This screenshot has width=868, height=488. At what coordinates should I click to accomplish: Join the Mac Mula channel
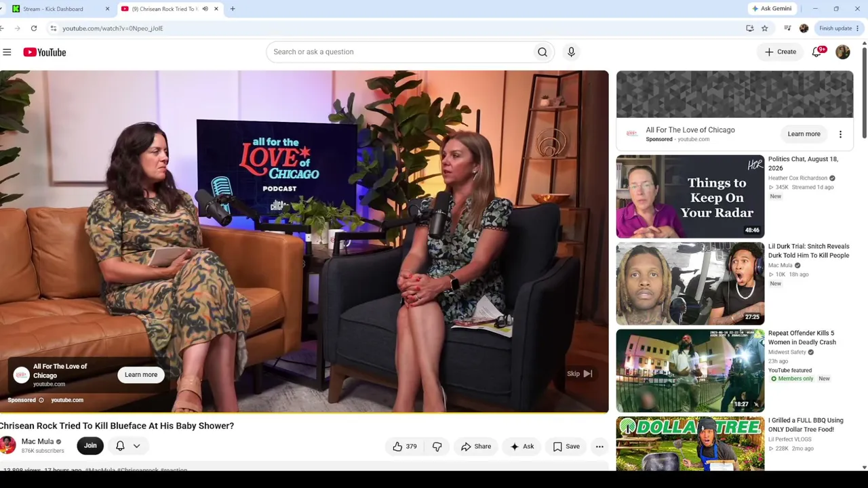[x=90, y=446]
